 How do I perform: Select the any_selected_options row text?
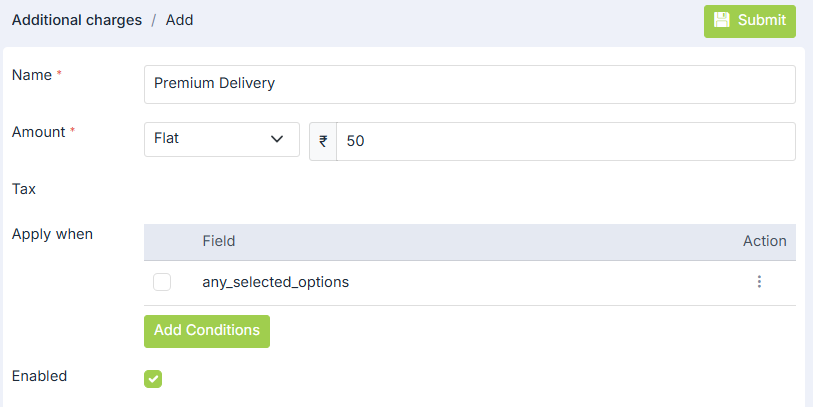(275, 282)
